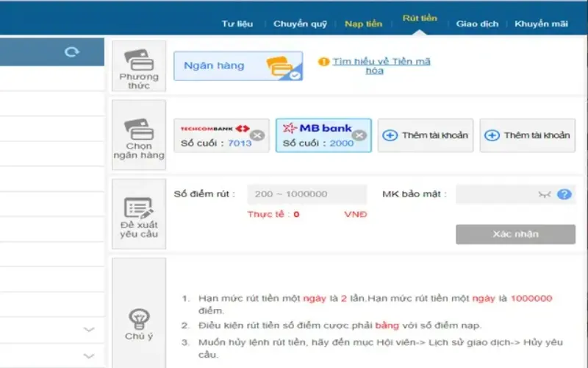Screen dimensions: 588x368
Task: Click the orange info icon beside the link
Action: (323, 62)
